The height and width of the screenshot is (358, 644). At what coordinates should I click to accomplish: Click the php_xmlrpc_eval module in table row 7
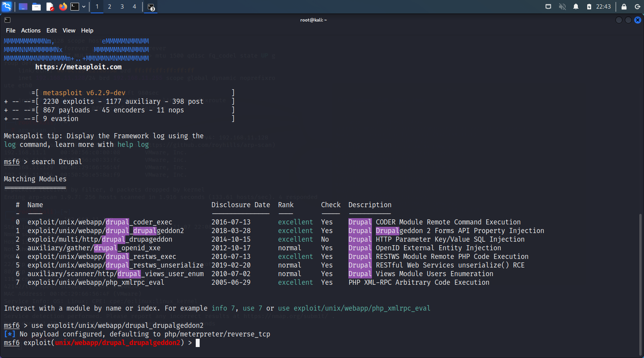pos(96,282)
